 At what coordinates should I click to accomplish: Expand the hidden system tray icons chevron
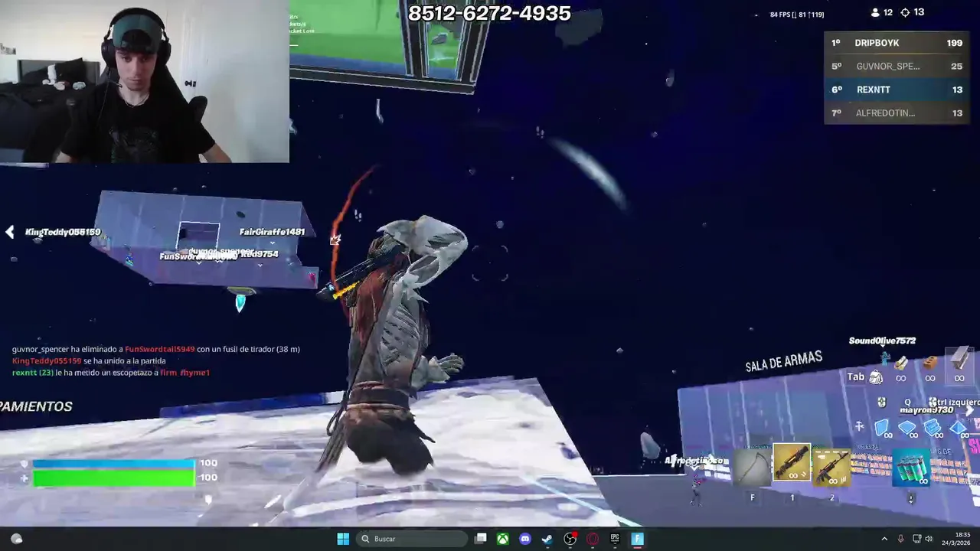coord(884,539)
